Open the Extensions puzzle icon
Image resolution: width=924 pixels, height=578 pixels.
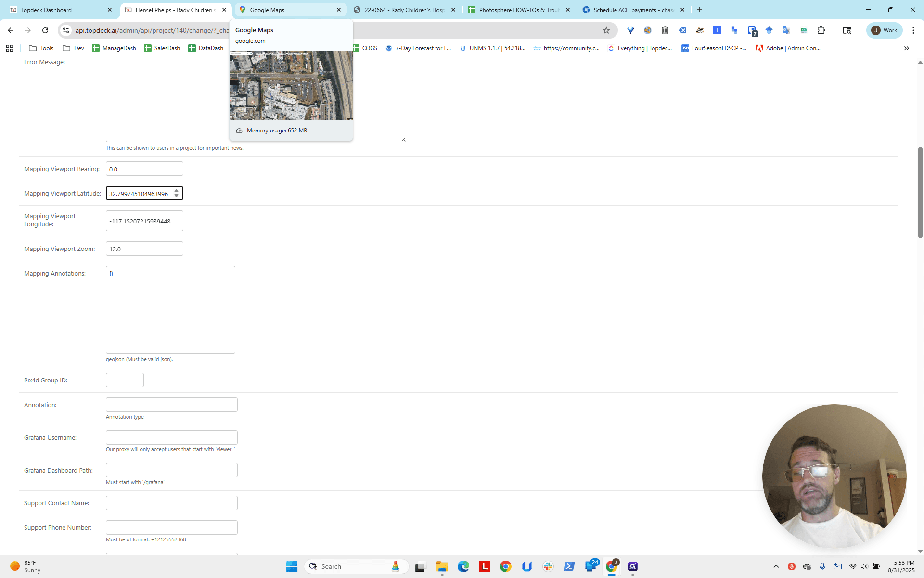coord(821,30)
